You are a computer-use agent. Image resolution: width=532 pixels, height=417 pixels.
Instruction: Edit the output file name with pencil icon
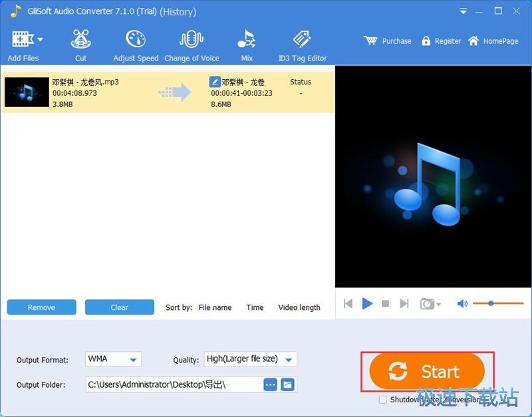(215, 82)
